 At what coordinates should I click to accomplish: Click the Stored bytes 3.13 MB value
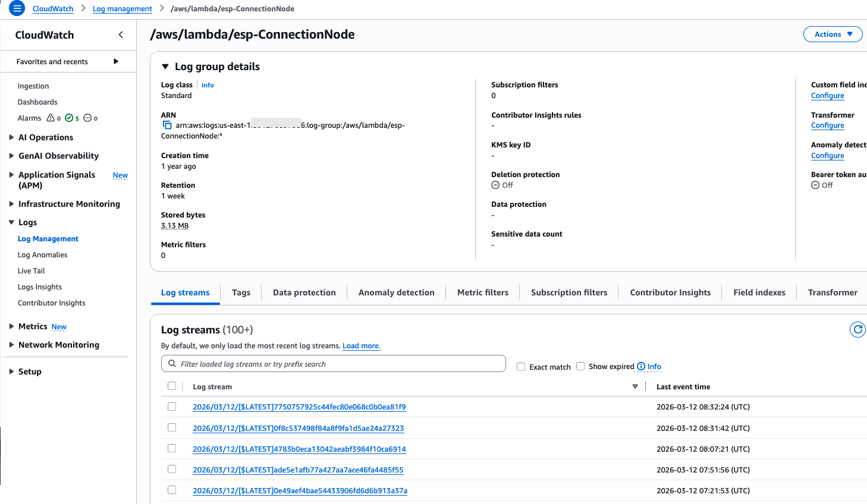pyautogui.click(x=175, y=226)
